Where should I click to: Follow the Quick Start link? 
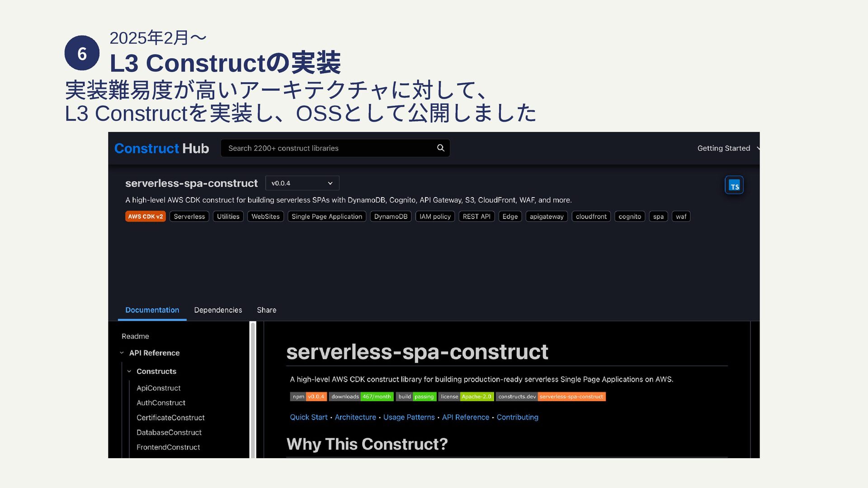point(308,417)
